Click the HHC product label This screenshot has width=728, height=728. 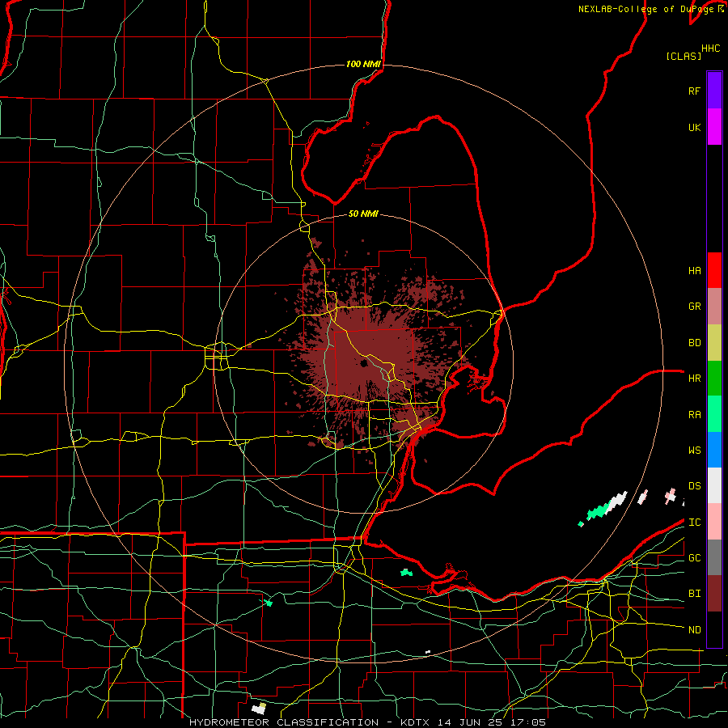click(x=711, y=49)
